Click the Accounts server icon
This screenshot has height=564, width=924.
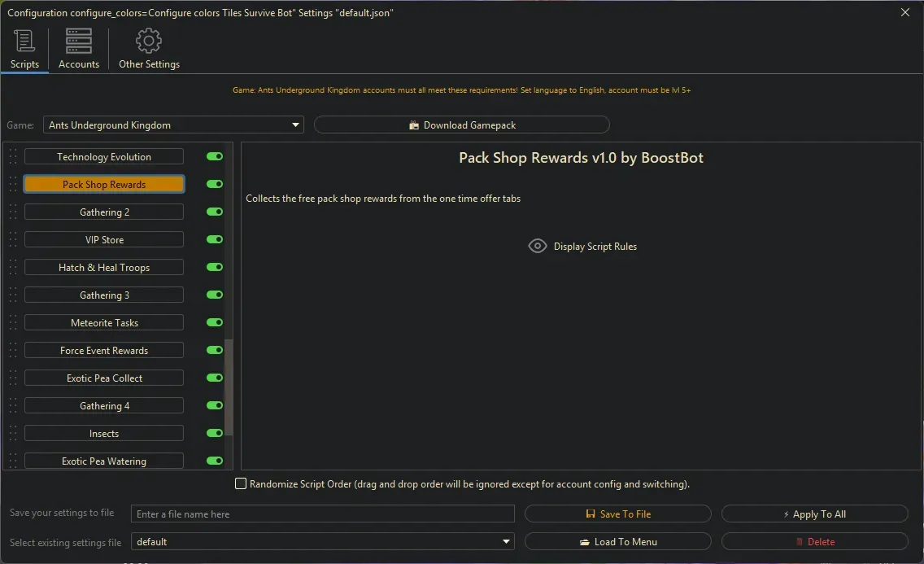[78, 40]
